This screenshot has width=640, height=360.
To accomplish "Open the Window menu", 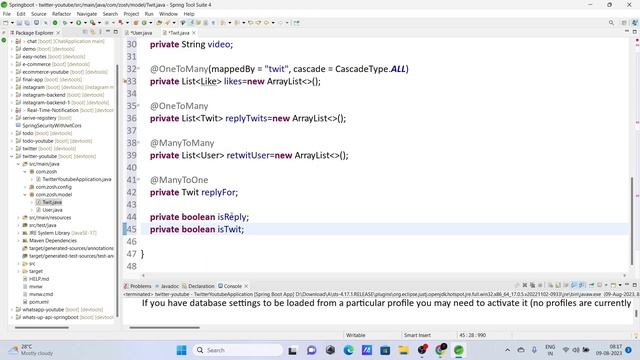I will [168, 14].
